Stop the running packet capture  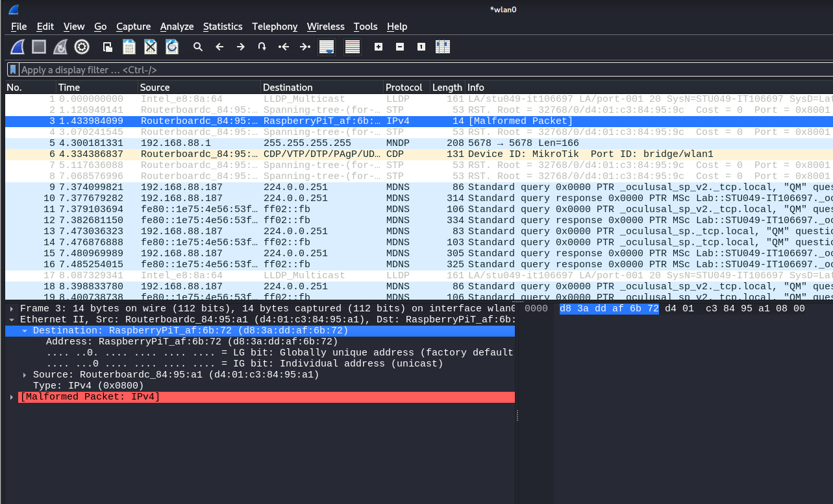coord(39,47)
